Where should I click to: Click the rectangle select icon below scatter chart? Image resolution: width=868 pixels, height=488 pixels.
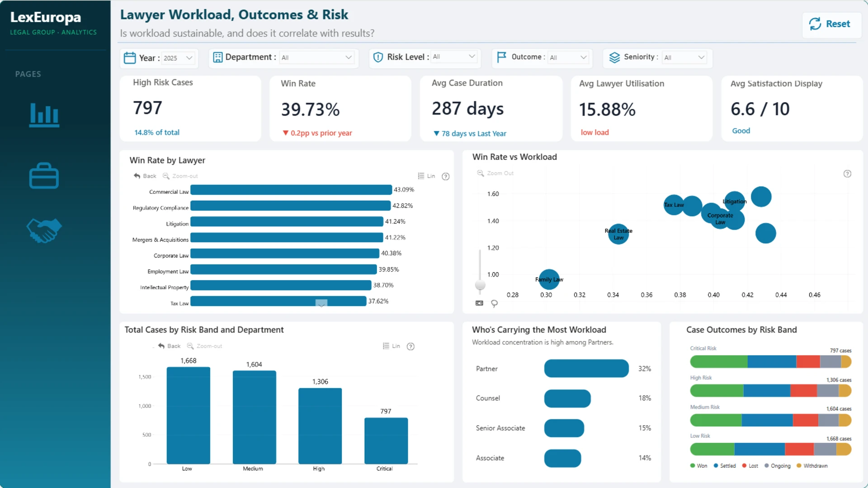coord(479,303)
